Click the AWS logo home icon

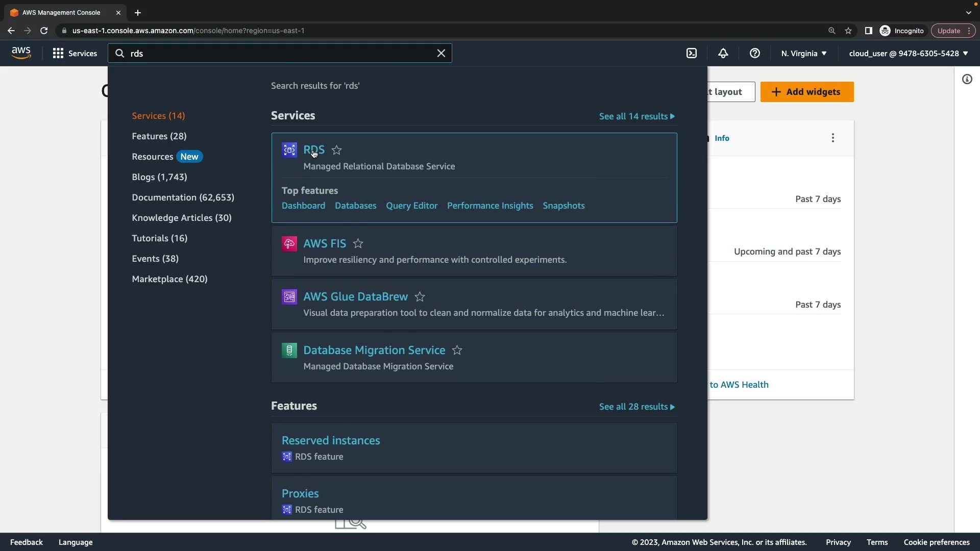point(21,53)
